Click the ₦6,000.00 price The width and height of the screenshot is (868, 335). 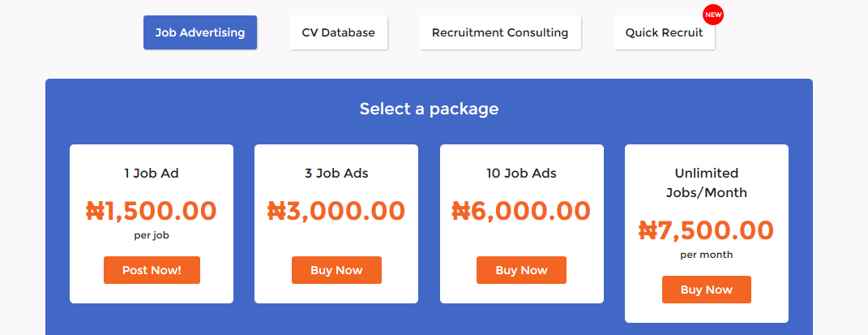pyautogui.click(x=521, y=211)
